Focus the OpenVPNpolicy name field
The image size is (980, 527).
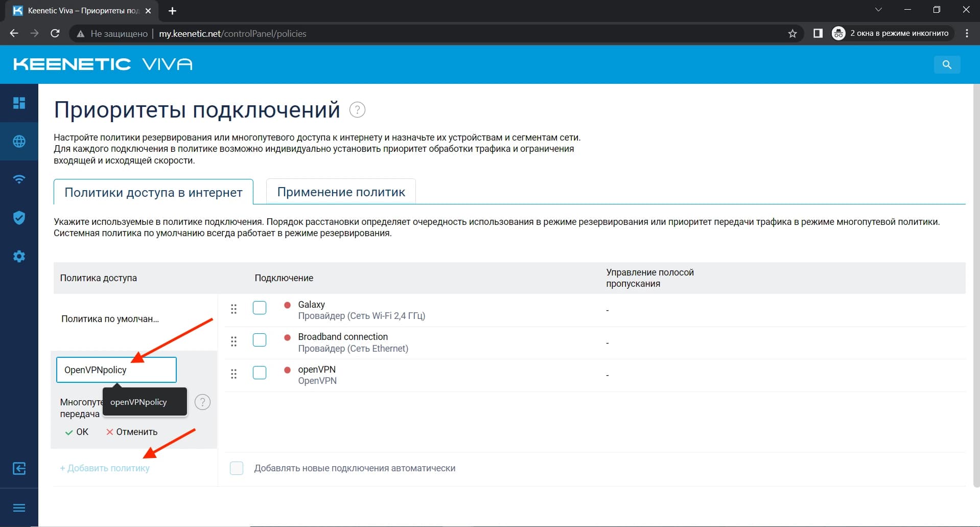tap(116, 370)
